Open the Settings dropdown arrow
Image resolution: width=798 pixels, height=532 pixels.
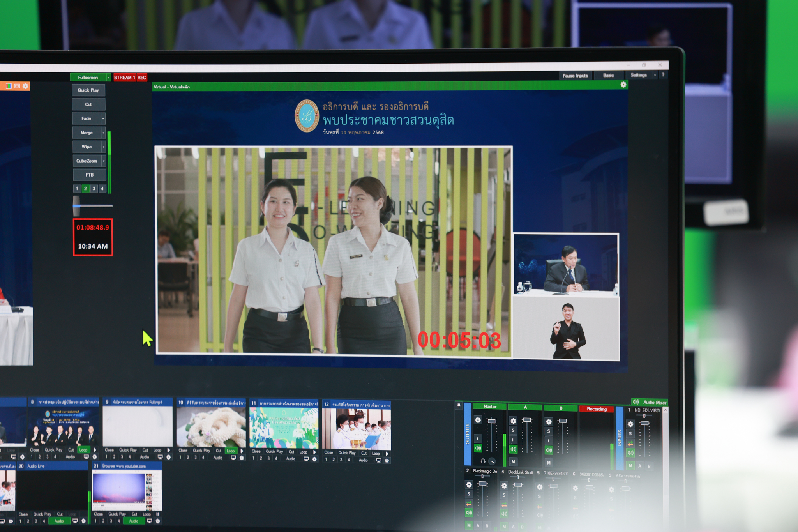point(655,75)
